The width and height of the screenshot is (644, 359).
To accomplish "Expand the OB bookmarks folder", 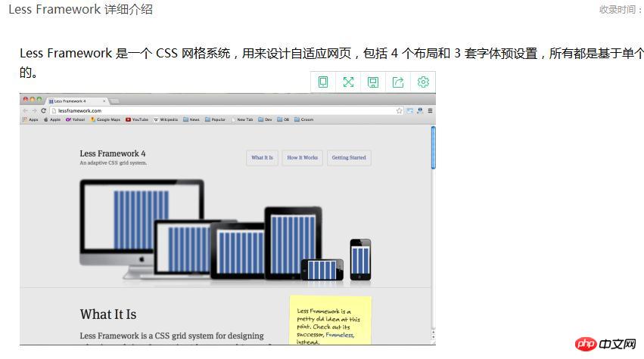I will (283, 120).
